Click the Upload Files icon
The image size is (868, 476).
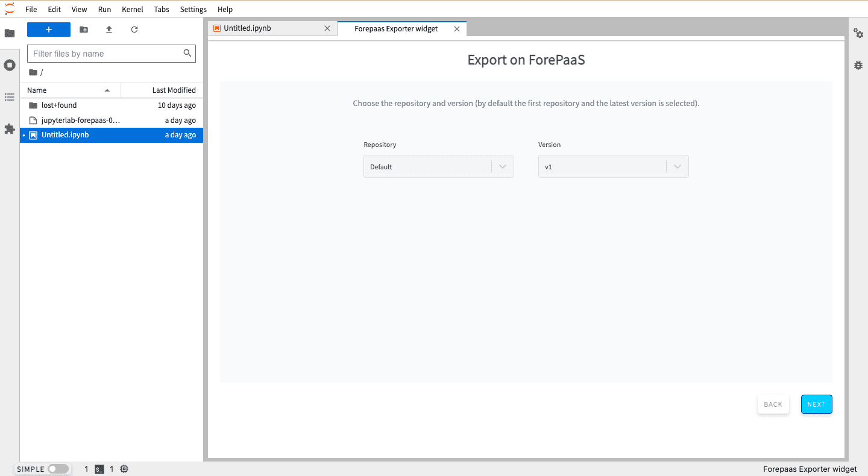[109, 30]
